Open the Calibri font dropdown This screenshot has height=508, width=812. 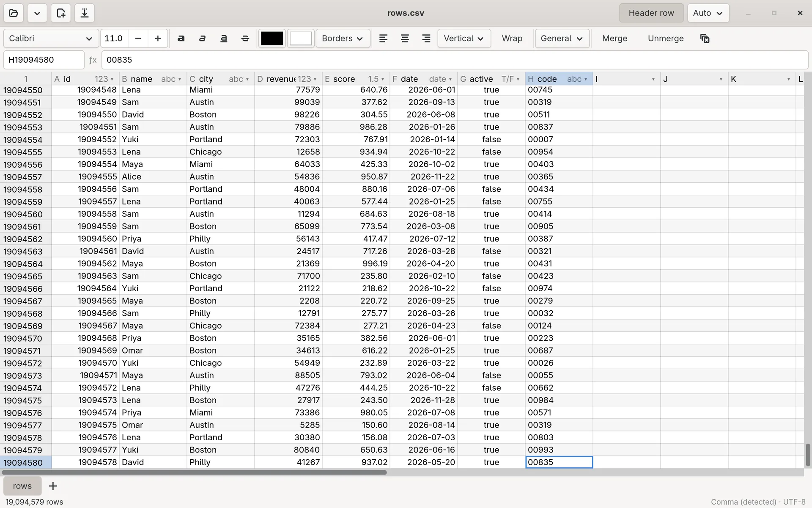(x=51, y=39)
